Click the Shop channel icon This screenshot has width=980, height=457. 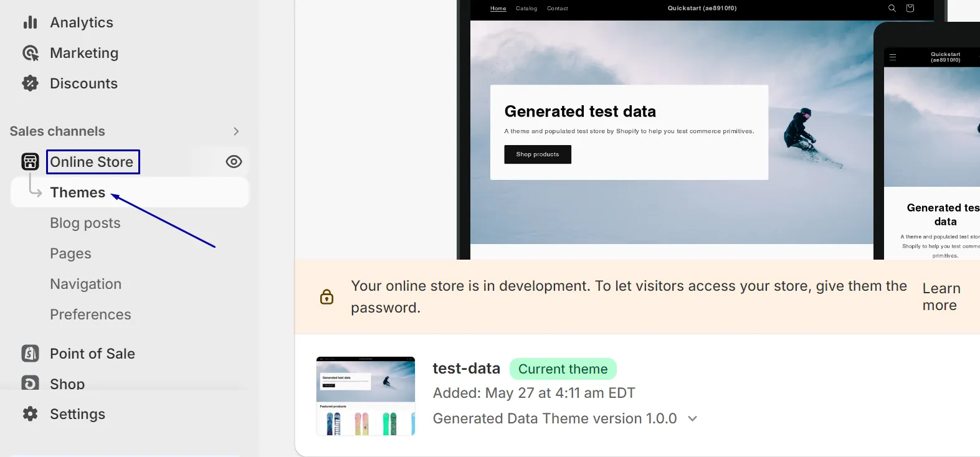click(x=30, y=383)
